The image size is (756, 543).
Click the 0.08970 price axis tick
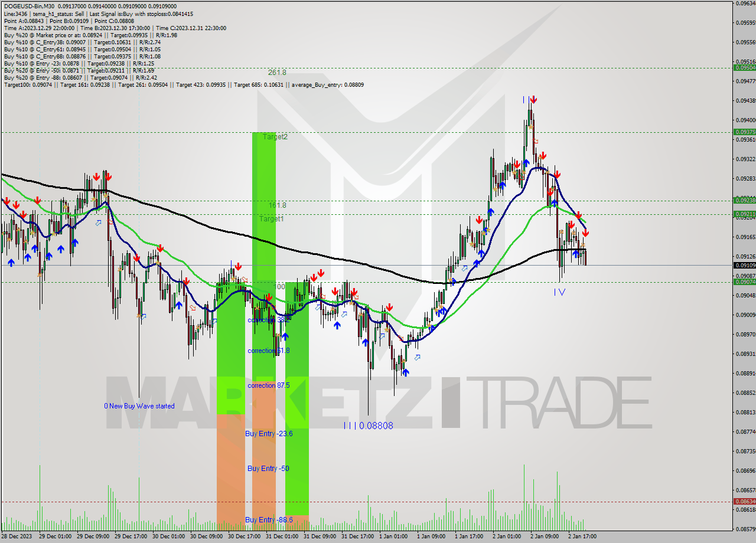[745, 334]
